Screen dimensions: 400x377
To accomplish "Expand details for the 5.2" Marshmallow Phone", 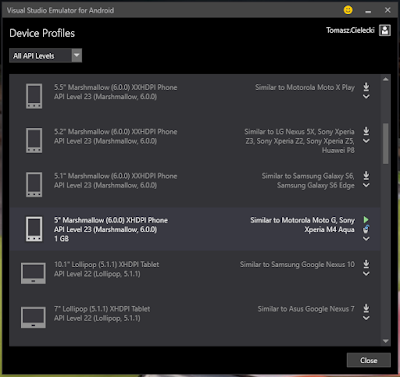I will (x=366, y=141).
